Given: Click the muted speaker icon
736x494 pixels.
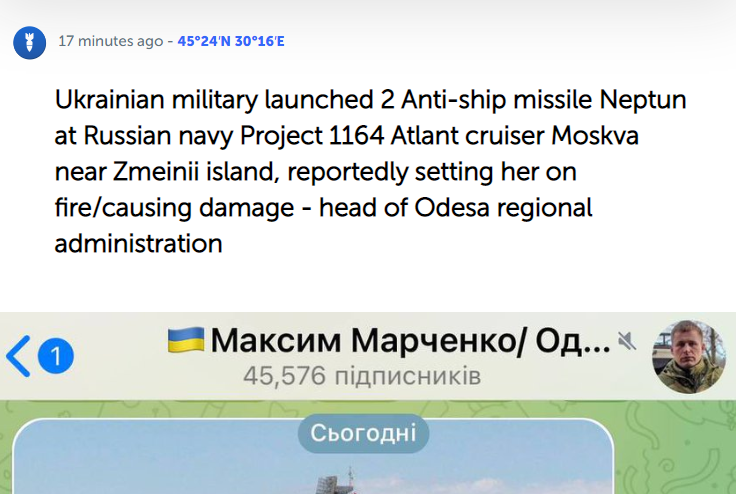Looking at the screenshot, I should (627, 342).
